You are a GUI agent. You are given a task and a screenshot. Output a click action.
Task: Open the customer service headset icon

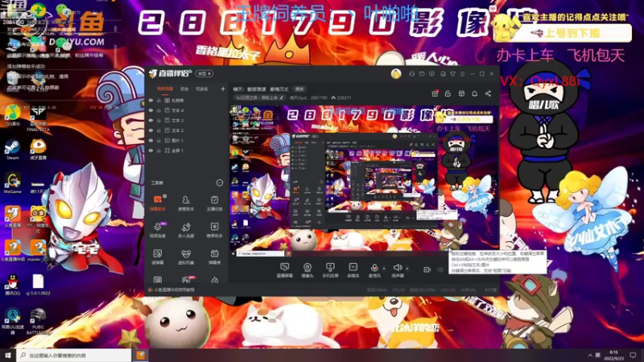pyautogui.click(x=412, y=74)
